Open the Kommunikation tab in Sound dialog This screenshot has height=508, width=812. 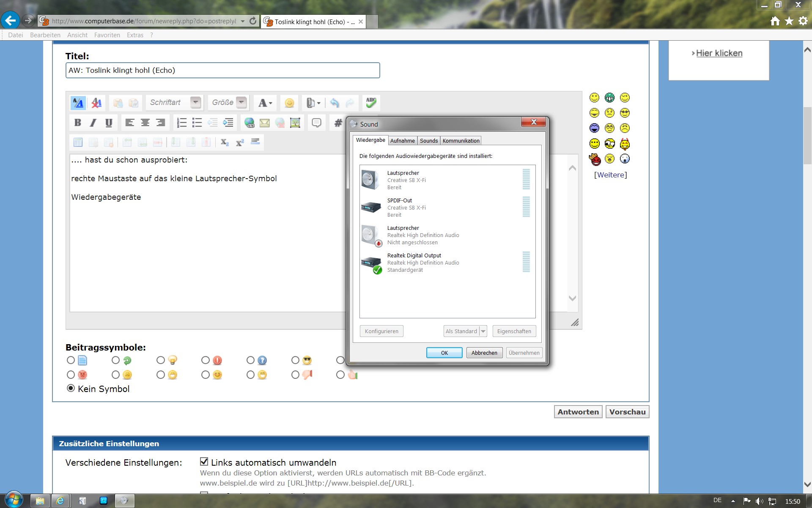tap(461, 141)
